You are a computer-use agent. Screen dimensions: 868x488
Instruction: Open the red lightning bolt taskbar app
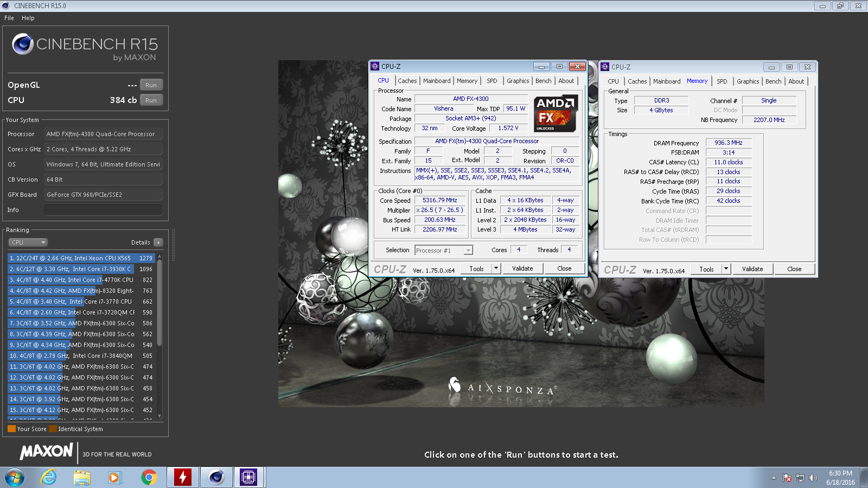click(x=183, y=477)
